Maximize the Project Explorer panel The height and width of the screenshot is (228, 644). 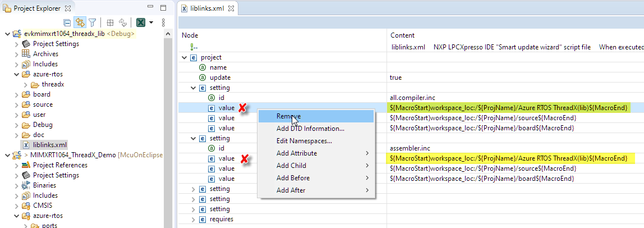pos(163,8)
